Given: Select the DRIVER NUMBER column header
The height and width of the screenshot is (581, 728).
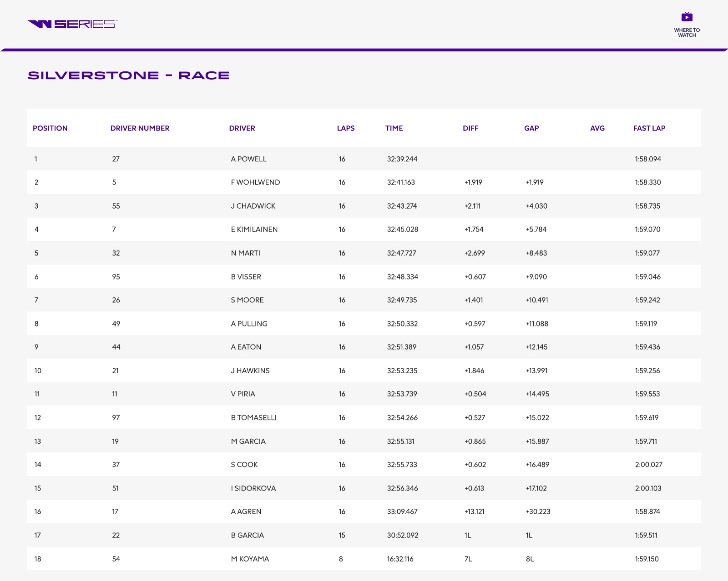Looking at the screenshot, I should click(x=140, y=128).
